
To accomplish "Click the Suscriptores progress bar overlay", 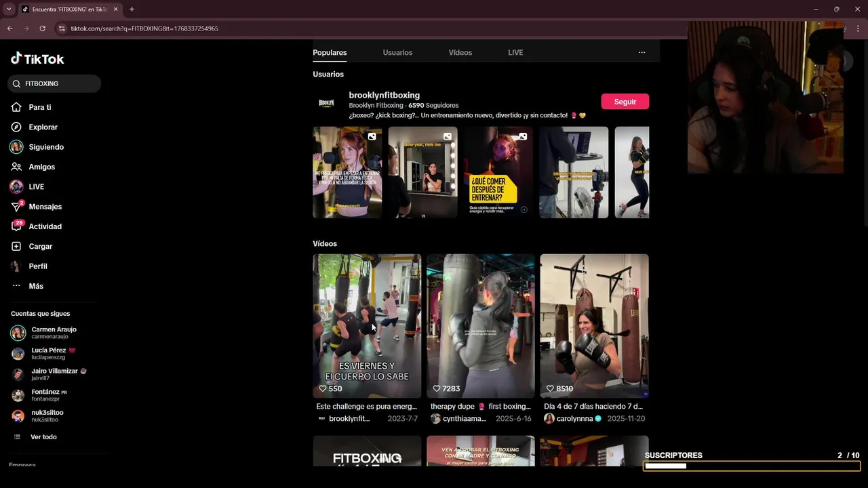I will click(x=751, y=466).
